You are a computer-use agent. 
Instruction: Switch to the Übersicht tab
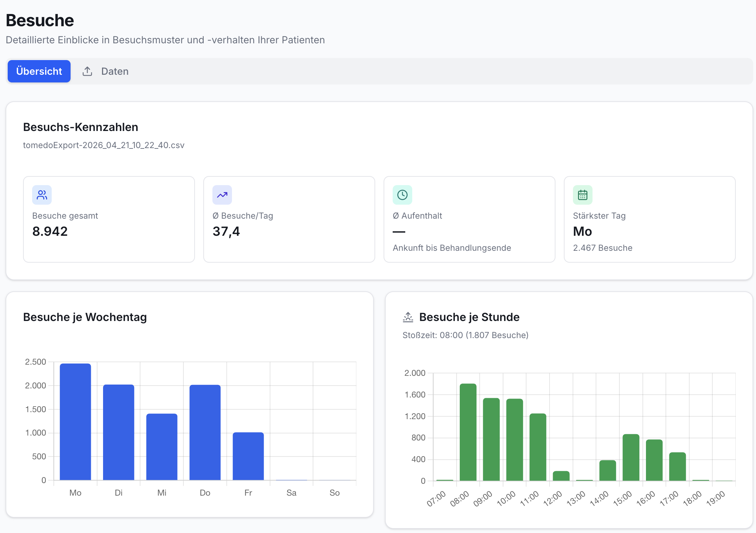(x=39, y=71)
